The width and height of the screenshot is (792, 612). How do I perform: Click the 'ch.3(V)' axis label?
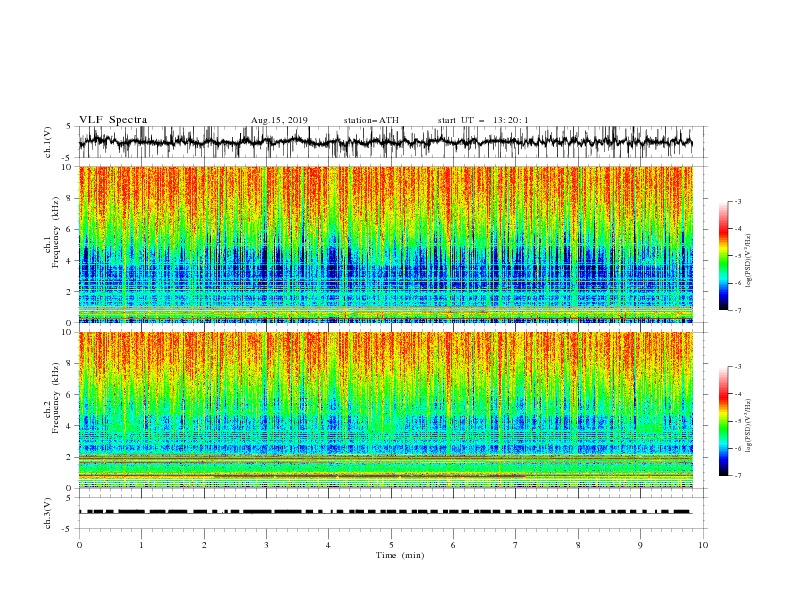(x=48, y=513)
